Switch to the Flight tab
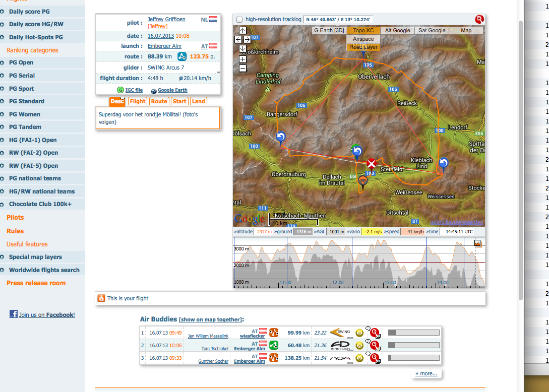The image size is (549, 392). click(137, 101)
